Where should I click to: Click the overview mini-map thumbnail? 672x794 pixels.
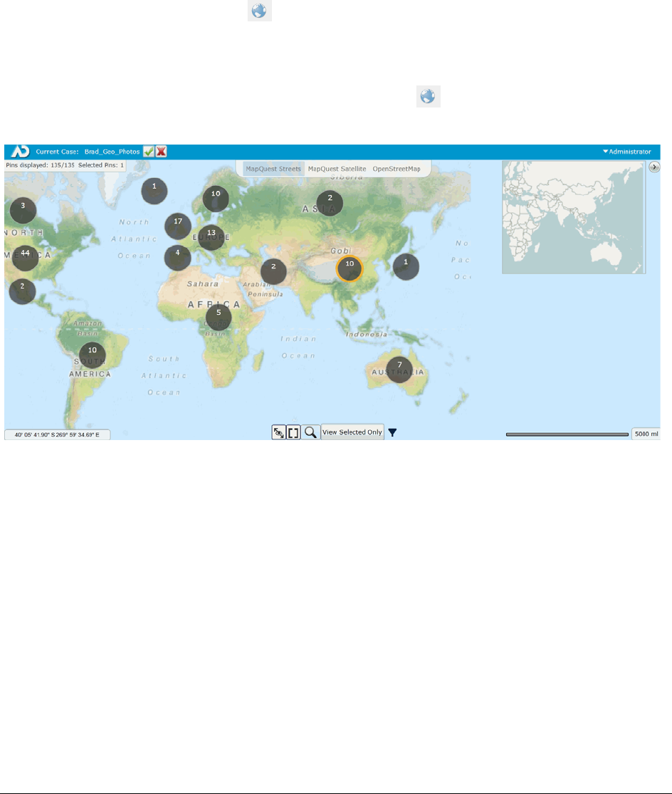click(x=573, y=217)
